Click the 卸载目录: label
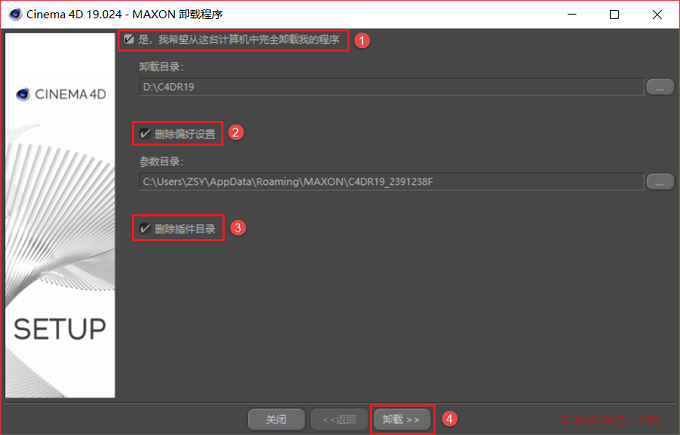 click(x=161, y=67)
